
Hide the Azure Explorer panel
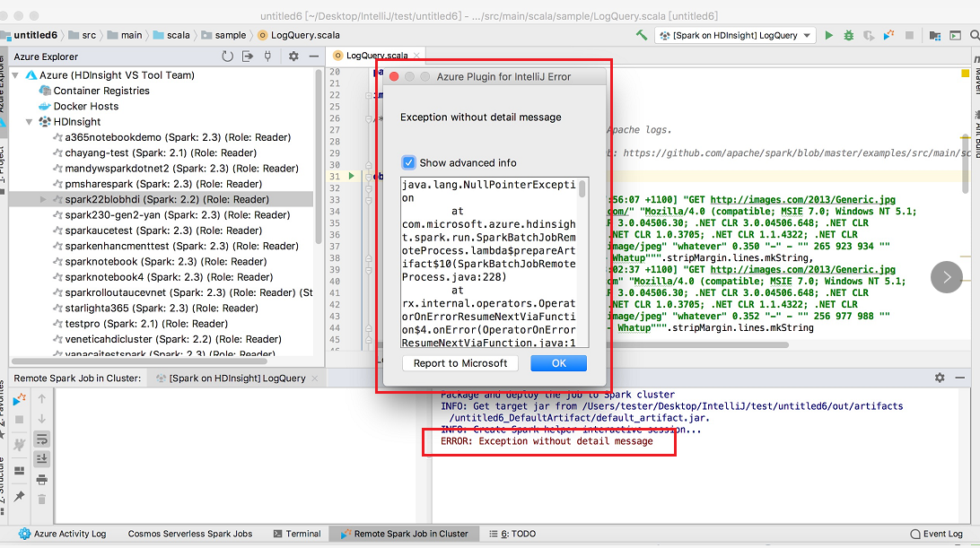click(x=313, y=55)
